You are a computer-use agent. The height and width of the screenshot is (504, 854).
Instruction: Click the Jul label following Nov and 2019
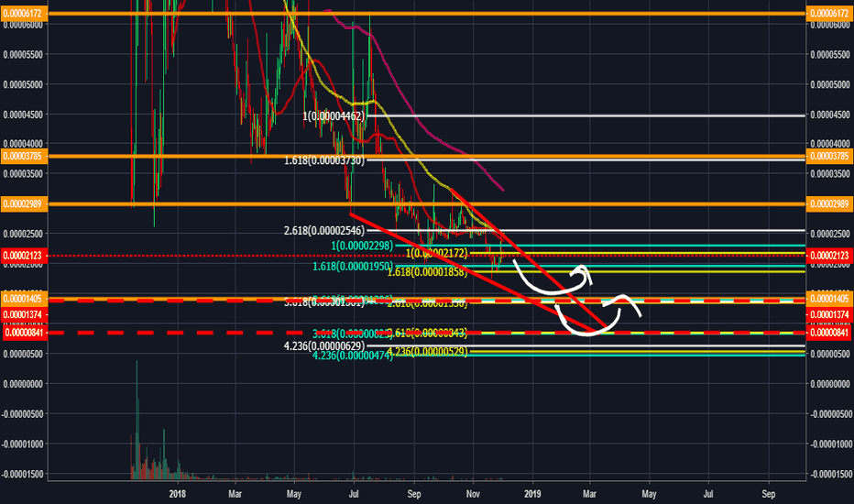click(708, 494)
